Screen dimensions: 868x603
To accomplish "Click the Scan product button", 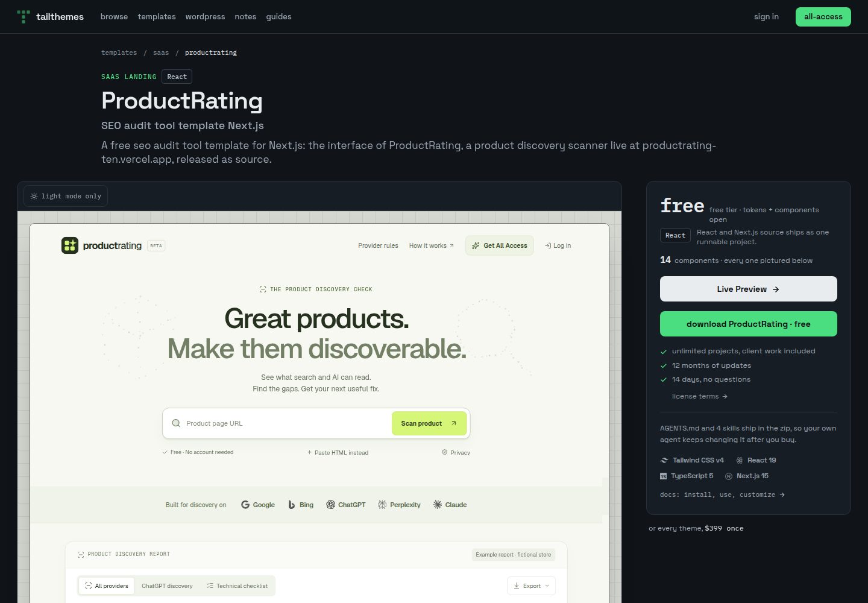I will click(x=429, y=423).
